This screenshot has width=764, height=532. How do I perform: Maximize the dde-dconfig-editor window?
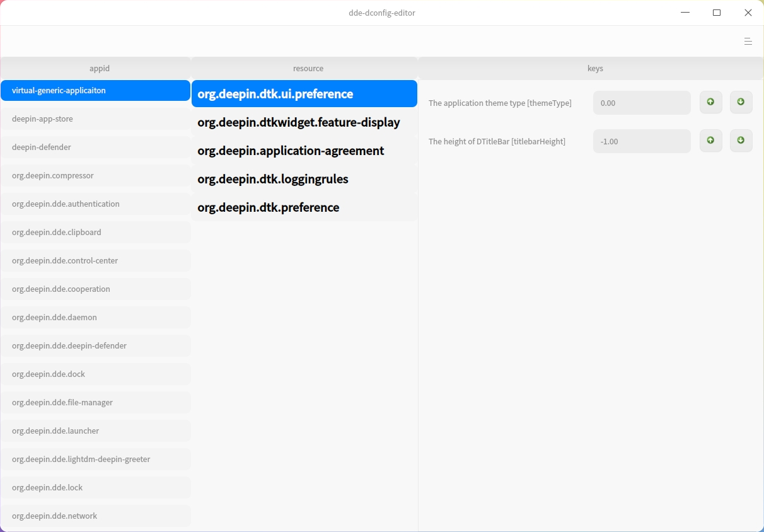[717, 13]
